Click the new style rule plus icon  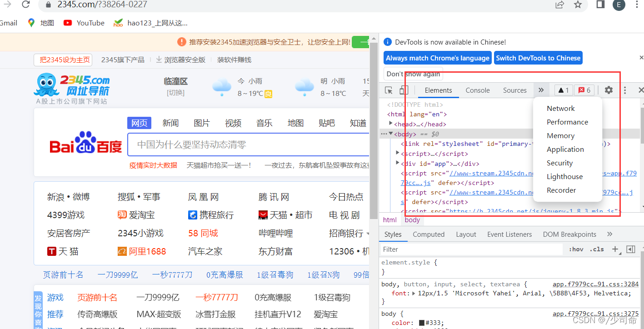tap(616, 249)
